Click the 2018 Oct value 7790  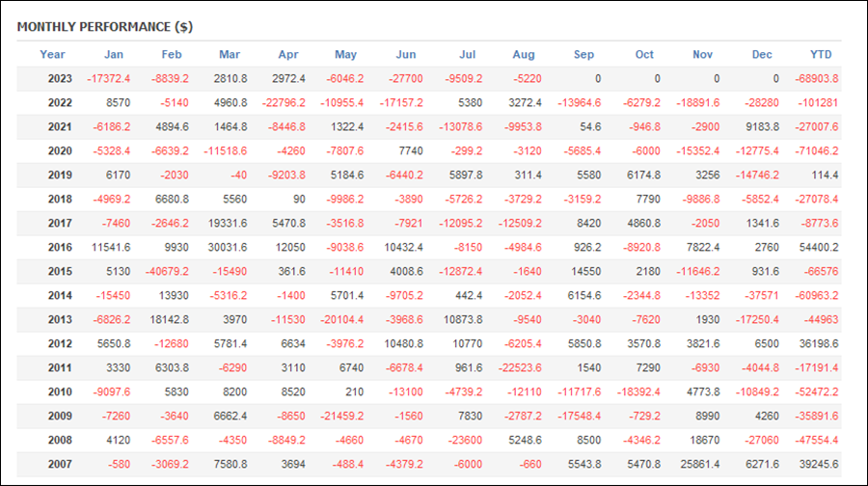point(648,200)
